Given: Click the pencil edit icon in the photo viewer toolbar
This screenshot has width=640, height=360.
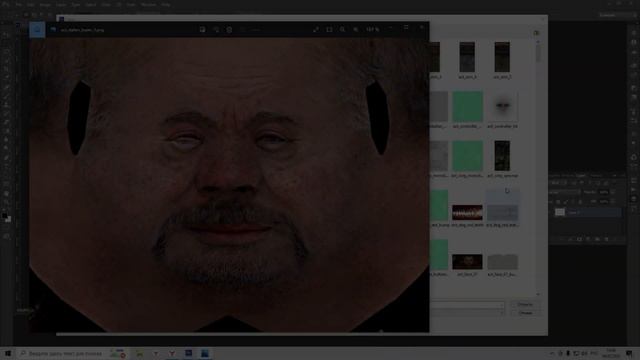Looking at the screenshot, I should click(x=316, y=29).
